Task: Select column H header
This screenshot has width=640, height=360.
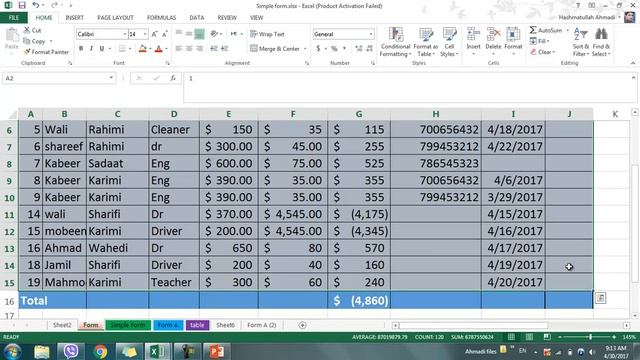Action: [x=436, y=114]
